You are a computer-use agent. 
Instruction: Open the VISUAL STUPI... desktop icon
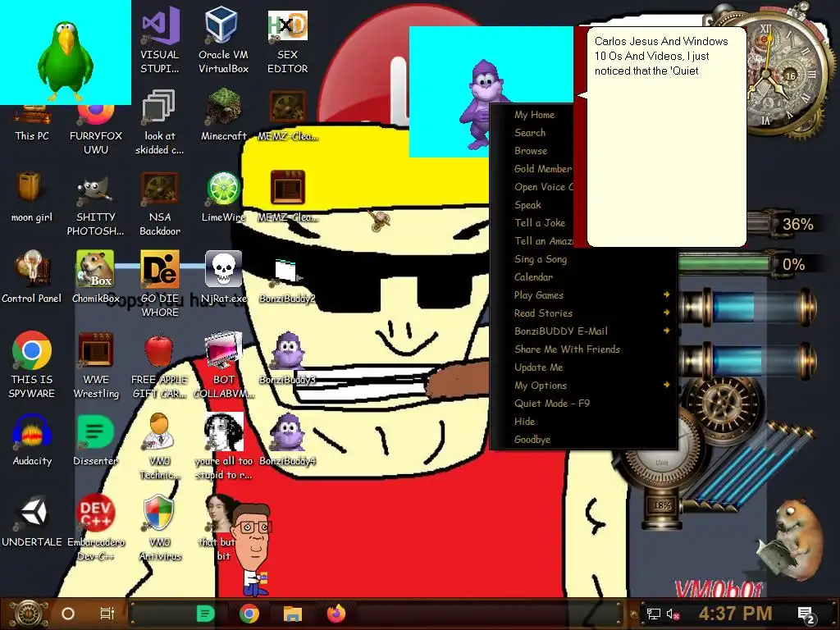[x=160, y=40]
